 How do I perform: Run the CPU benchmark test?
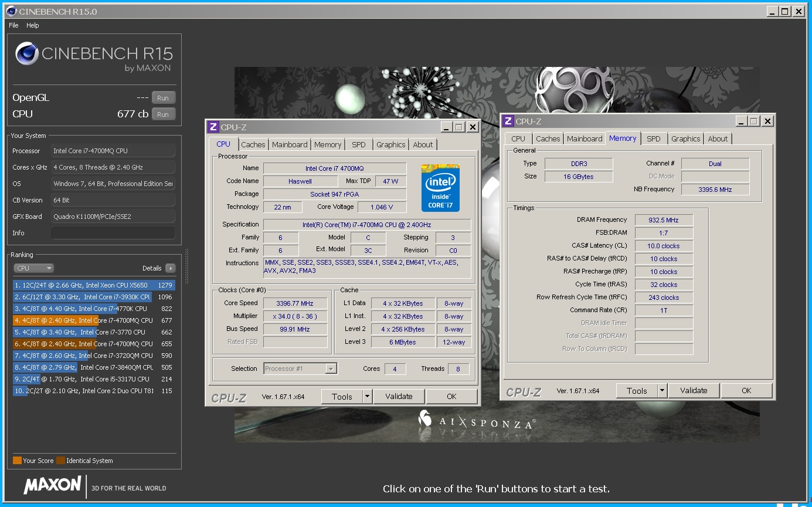(x=163, y=114)
